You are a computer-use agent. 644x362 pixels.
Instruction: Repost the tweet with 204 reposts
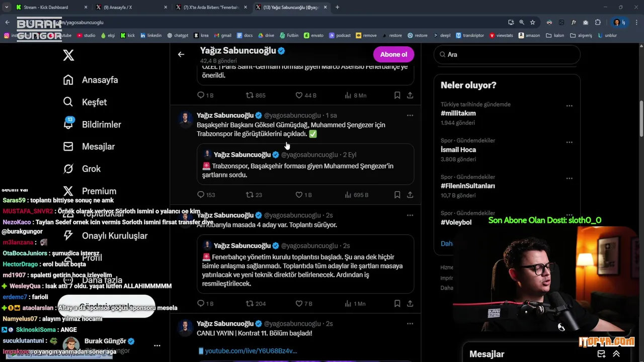click(x=256, y=303)
